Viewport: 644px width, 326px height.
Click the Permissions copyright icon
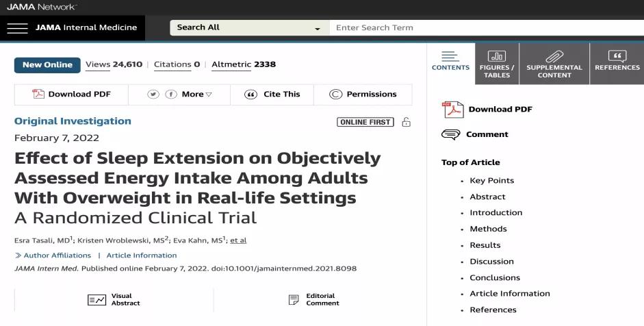click(x=335, y=94)
